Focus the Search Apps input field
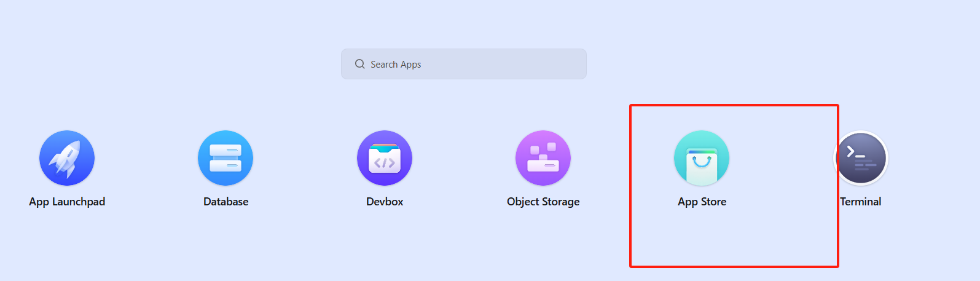Viewport: 980px width, 281px height. coord(464,64)
